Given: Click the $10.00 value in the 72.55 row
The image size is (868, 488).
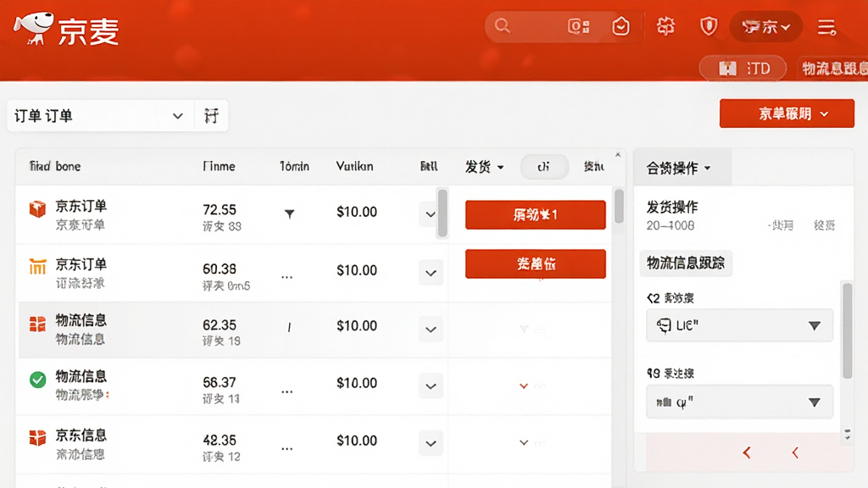Looking at the screenshot, I should click(x=357, y=212).
